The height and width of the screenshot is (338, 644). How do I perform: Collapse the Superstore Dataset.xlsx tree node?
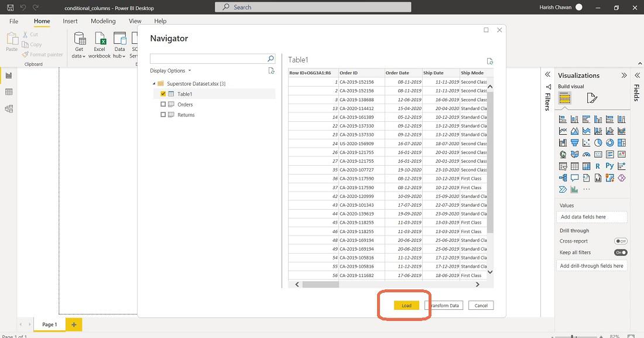point(154,83)
